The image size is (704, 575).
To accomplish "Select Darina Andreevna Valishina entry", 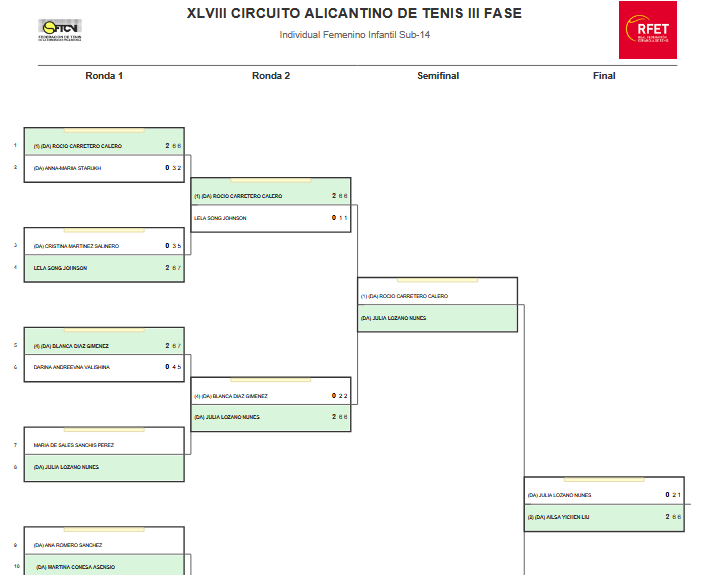I will (x=72, y=367).
